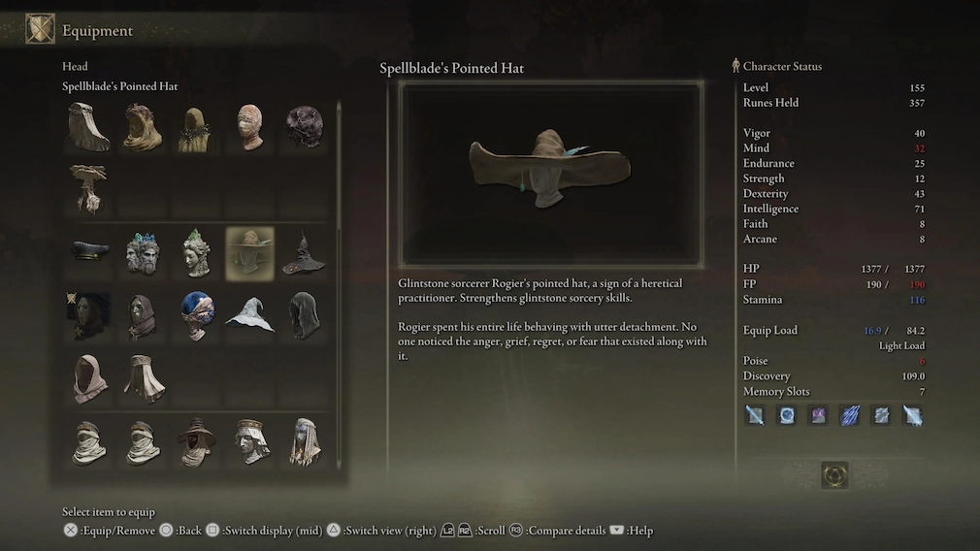Click the headgear list scrollbar

point(339,285)
